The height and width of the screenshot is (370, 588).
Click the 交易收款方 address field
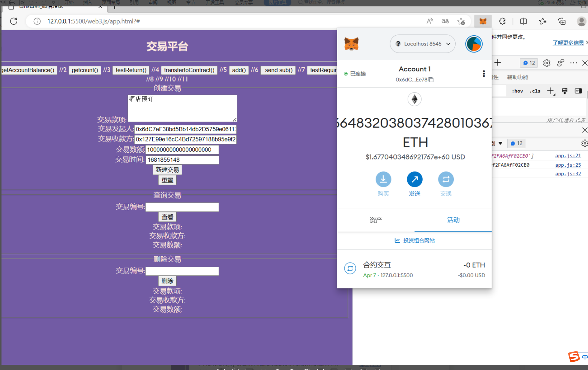pos(185,140)
